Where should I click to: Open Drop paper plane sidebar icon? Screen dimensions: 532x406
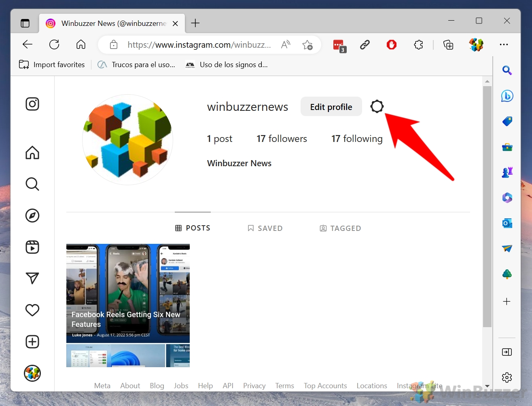[507, 248]
